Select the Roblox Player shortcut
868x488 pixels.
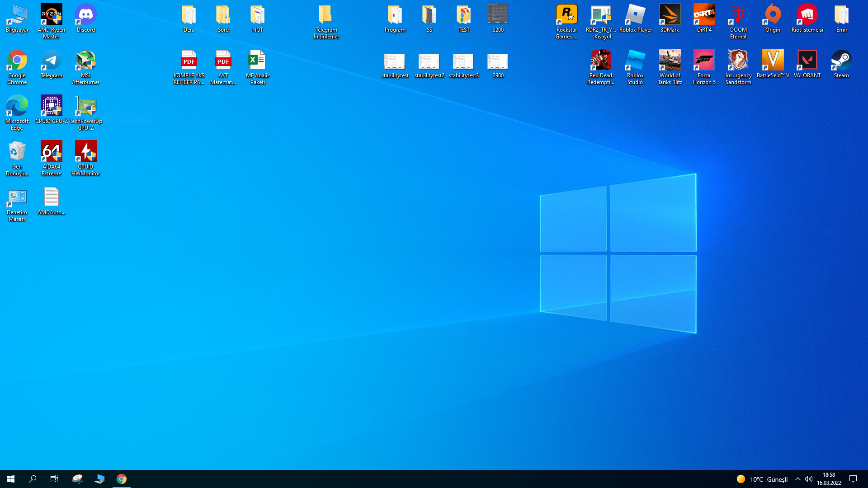click(636, 19)
